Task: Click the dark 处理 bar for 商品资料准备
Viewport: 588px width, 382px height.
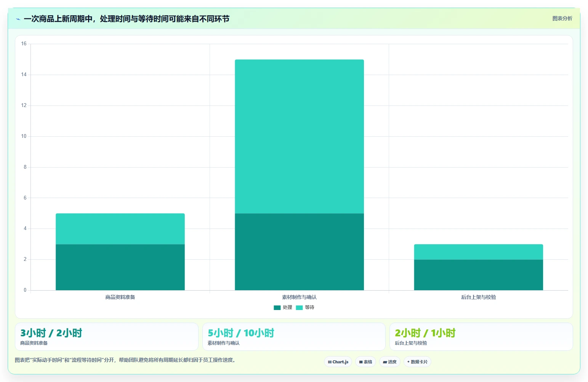Action: [x=120, y=267]
